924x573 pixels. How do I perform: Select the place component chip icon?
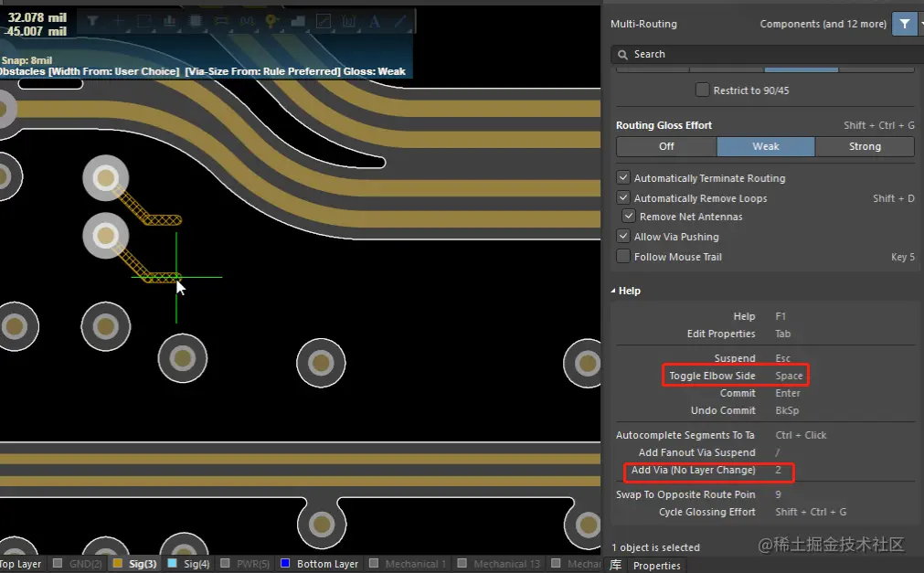pyautogui.click(x=195, y=21)
